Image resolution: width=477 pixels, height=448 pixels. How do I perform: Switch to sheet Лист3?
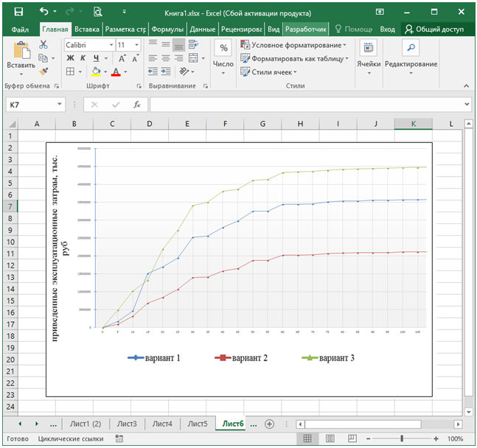click(127, 424)
